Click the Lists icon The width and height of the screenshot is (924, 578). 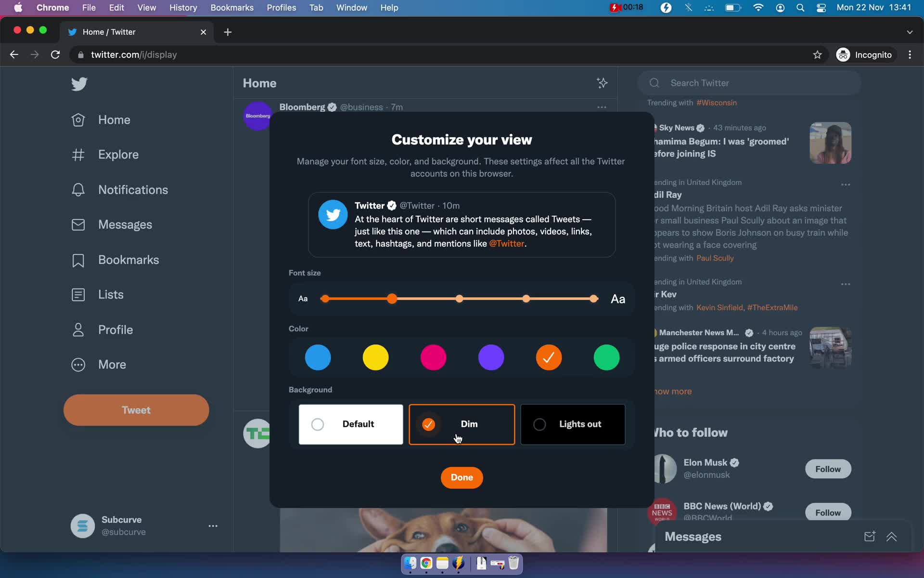pyautogui.click(x=78, y=294)
